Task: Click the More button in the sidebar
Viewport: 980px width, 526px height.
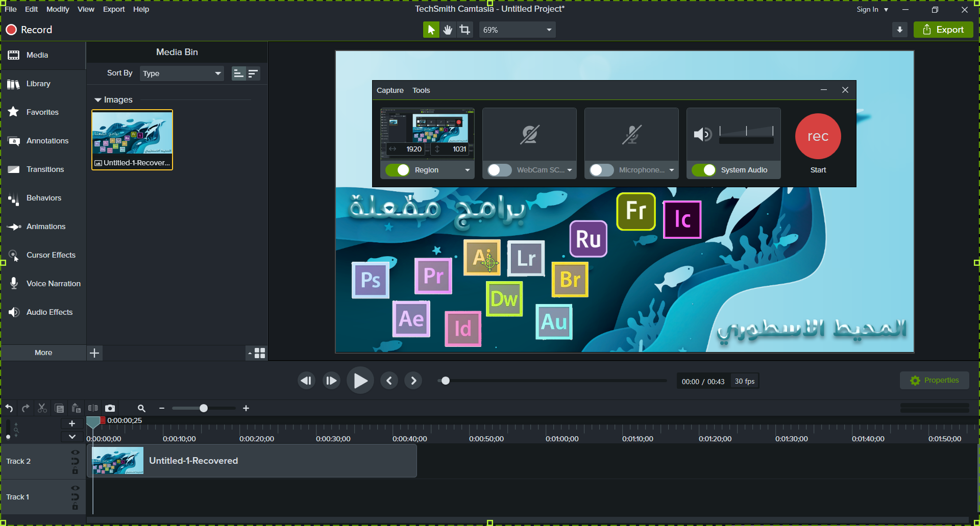Action: (x=43, y=353)
